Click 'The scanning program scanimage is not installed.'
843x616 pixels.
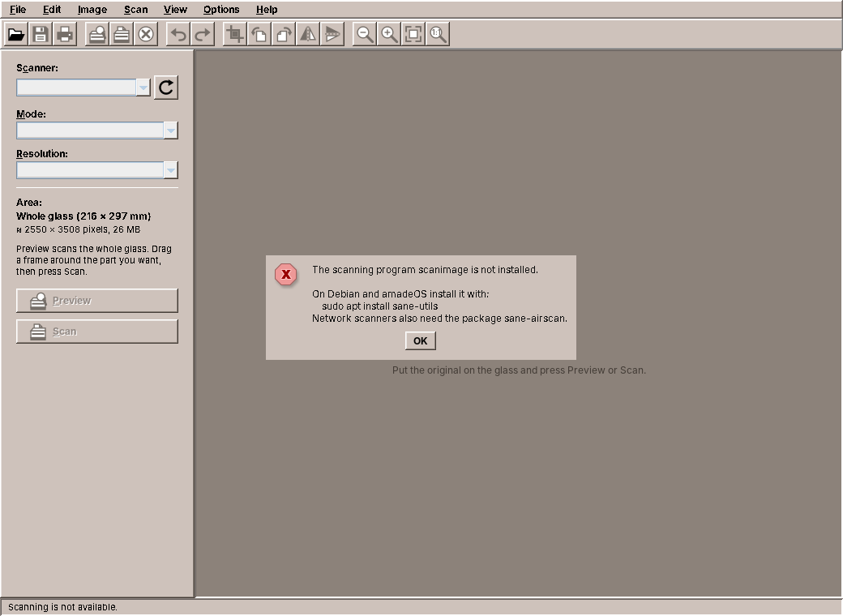425,270
